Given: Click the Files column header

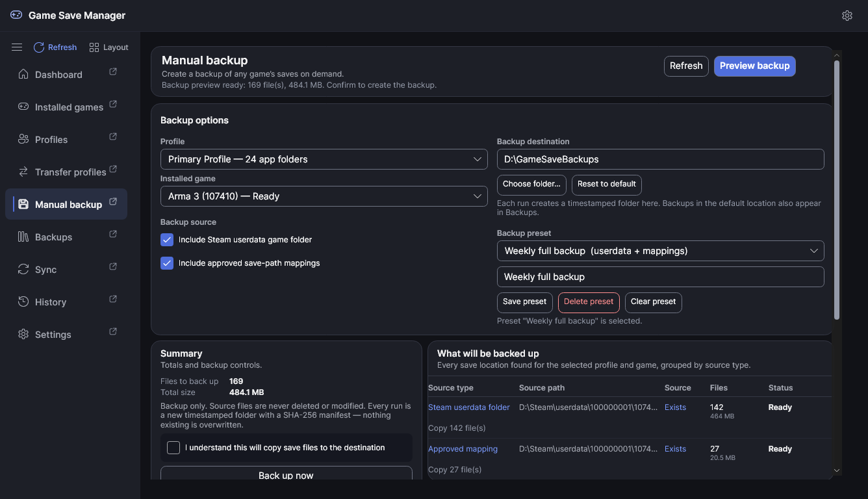Looking at the screenshot, I should (x=719, y=388).
